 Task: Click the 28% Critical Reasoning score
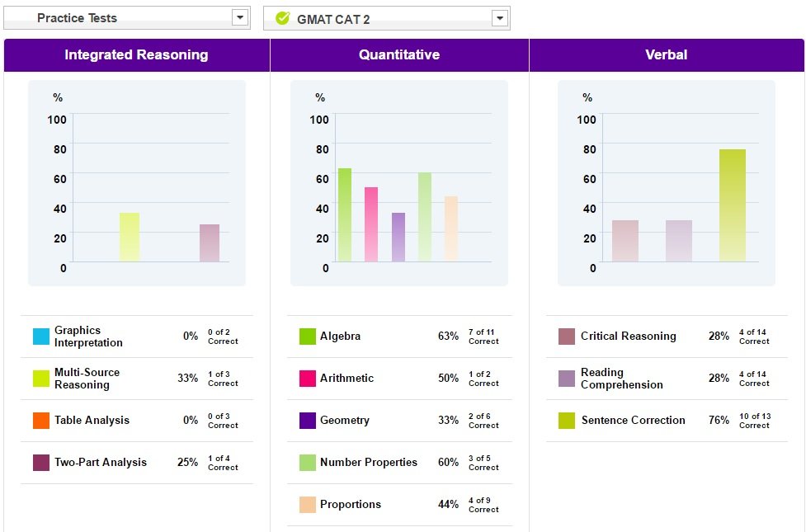point(719,337)
